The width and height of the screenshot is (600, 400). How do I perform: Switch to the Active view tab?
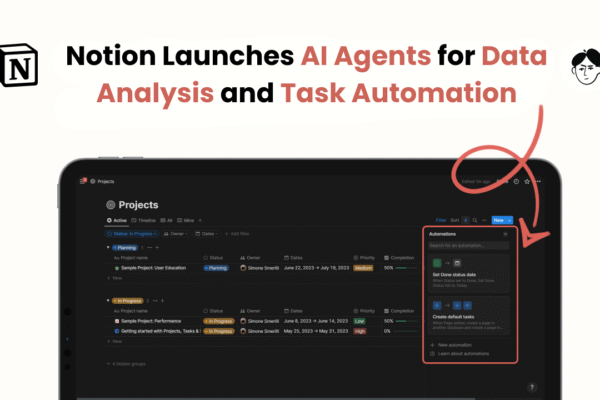pos(117,220)
